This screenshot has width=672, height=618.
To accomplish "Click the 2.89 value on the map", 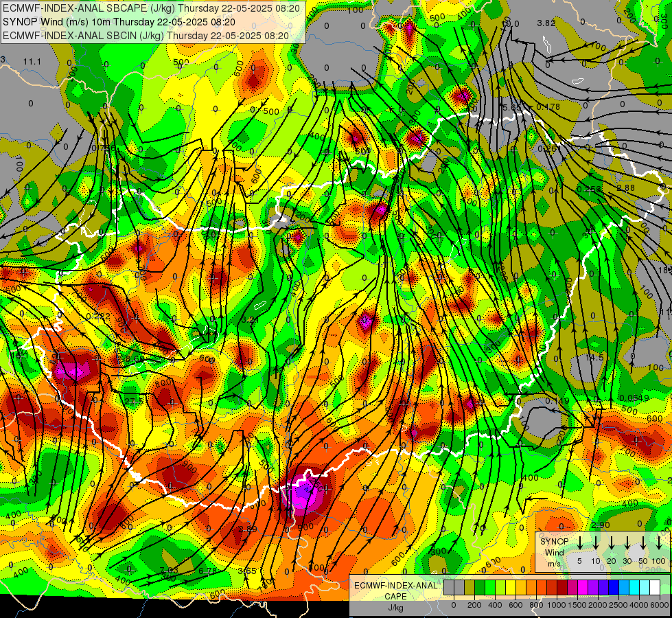I will [x=248, y=529].
